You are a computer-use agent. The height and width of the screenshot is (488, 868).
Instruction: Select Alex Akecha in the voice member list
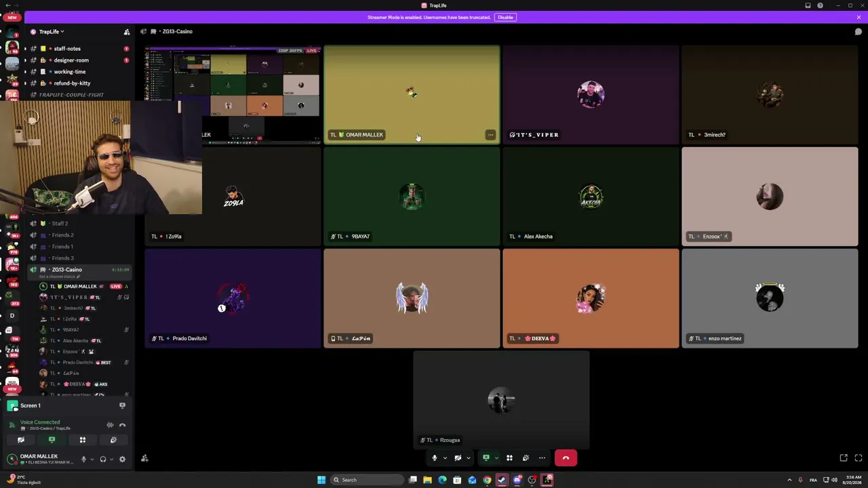click(84, 341)
